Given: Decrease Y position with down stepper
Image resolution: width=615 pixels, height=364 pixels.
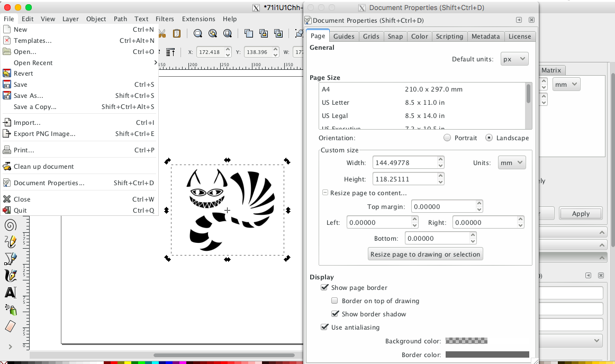Looking at the screenshot, I should (276, 54).
